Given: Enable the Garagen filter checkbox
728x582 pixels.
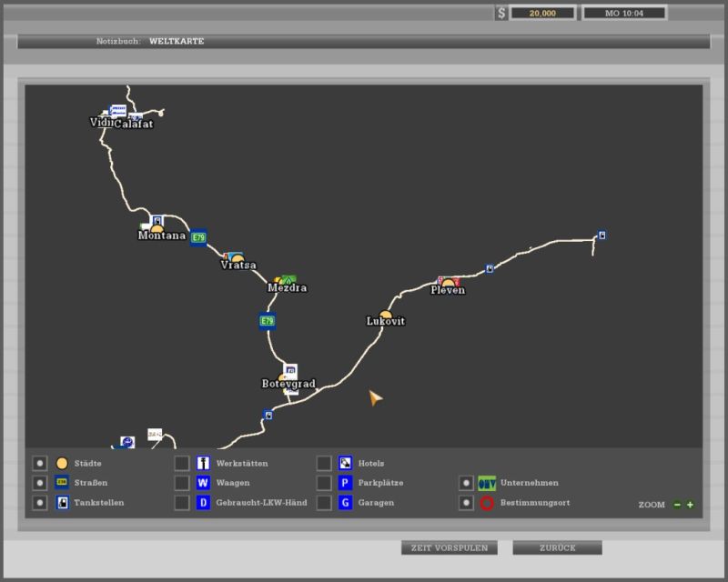Looking at the screenshot, I should tap(324, 503).
